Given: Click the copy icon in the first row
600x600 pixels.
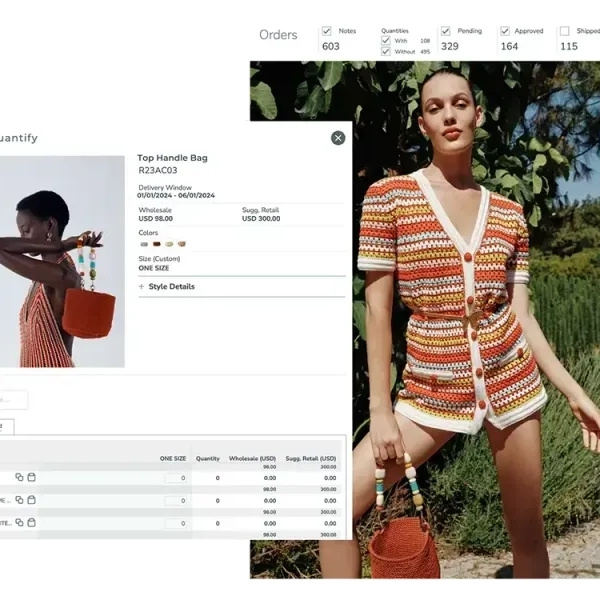Looking at the screenshot, I should 19,477.
